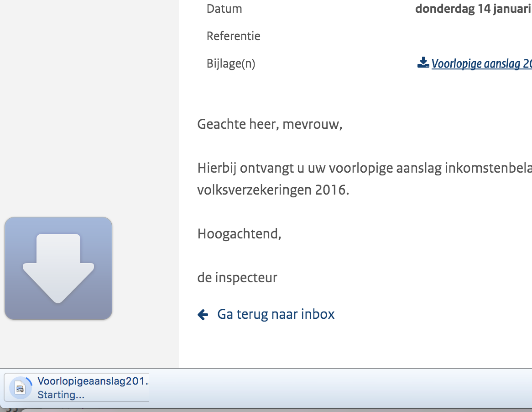This screenshot has width=532, height=412.
Task: Click the Referentie field row
Action: pyautogui.click(x=233, y=36)
